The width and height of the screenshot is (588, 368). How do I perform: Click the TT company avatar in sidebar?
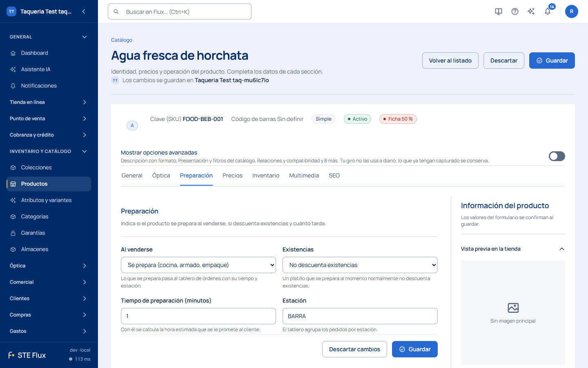tap(11, 11)
